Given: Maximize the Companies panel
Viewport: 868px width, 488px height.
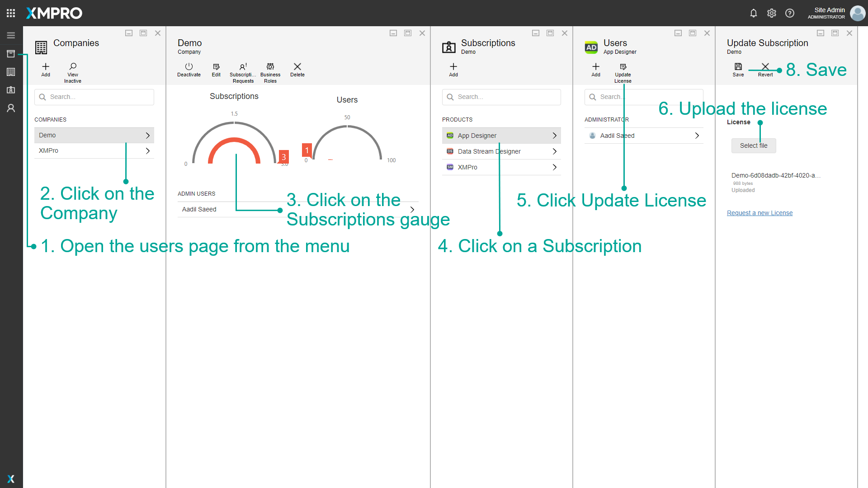Looking at the screenshot, I should click(x=143, y=33).
